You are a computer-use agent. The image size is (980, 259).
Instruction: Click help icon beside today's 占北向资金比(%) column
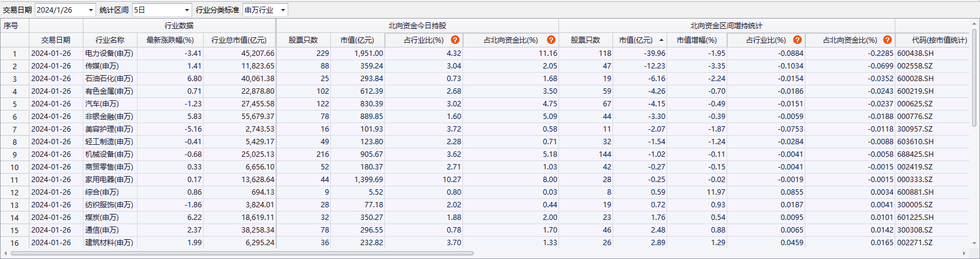click(551, 40)
